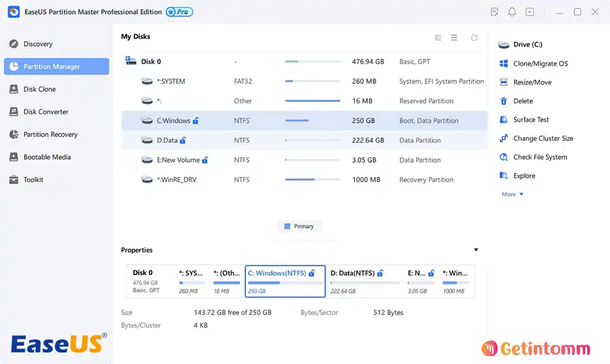The width and height of the screenshot is (610, 364).
Task: Select C: Windows(NTFS) block in map
Action: (285, 281)
